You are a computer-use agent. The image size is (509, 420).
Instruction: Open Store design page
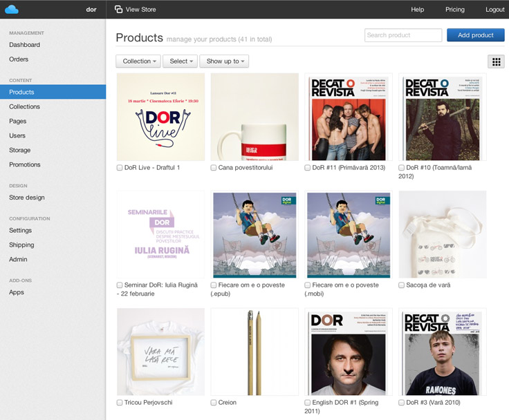point(27,198)
